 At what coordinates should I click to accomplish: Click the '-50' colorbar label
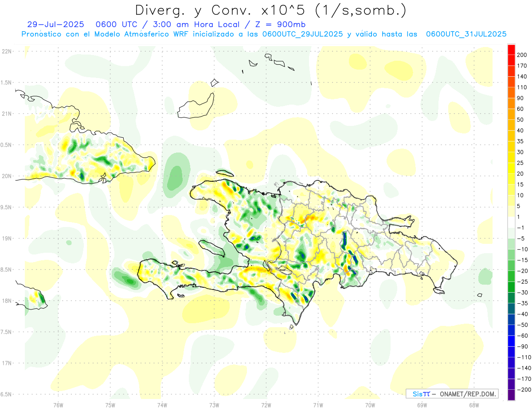(x=522, y=325)
